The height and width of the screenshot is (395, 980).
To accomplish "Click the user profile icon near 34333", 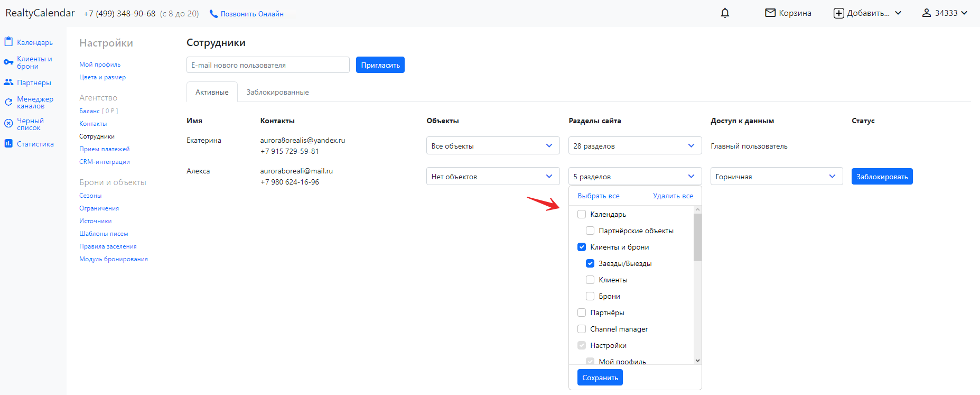I will [x=927, y=13].
